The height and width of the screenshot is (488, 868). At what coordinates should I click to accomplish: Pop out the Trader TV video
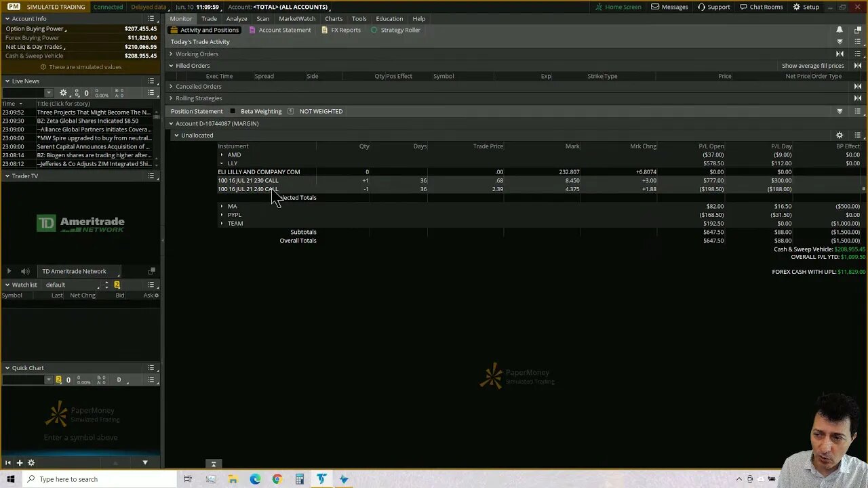tap(151, 271)
